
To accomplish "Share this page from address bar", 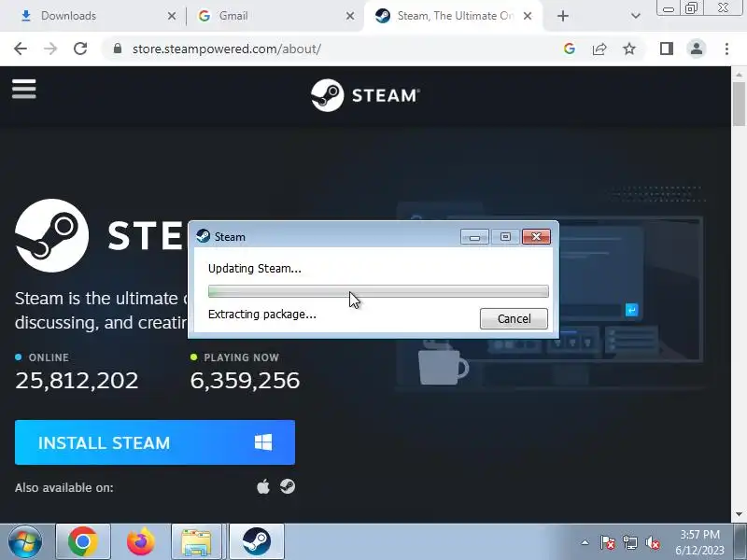I will 599,49.
